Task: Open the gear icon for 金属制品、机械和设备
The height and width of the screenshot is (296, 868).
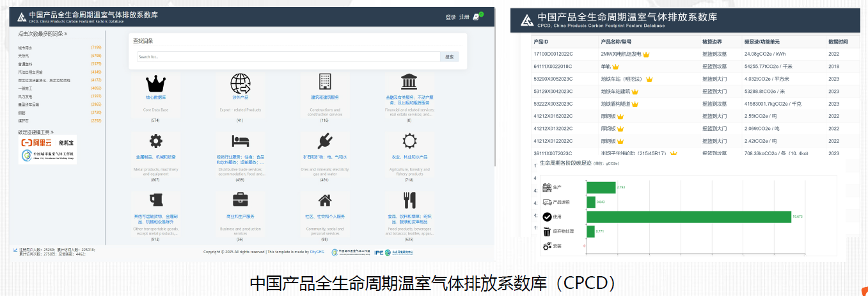Action: [155, 142]
